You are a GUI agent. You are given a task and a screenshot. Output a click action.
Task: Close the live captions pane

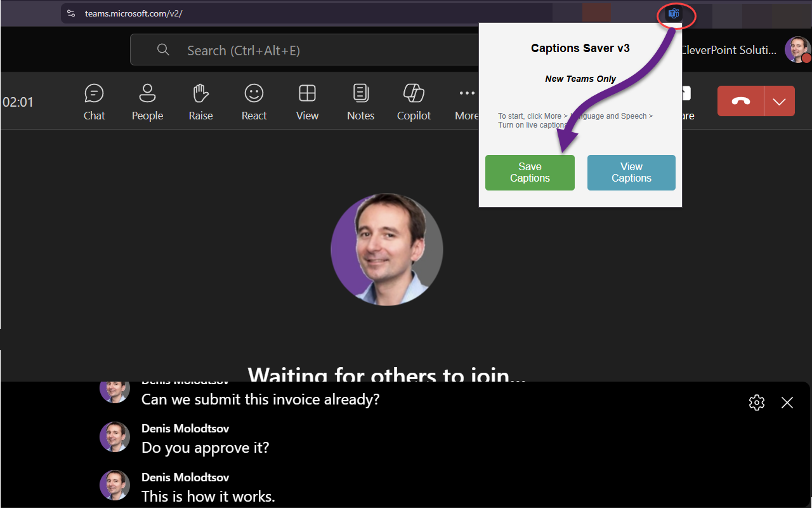pos(787,403)
